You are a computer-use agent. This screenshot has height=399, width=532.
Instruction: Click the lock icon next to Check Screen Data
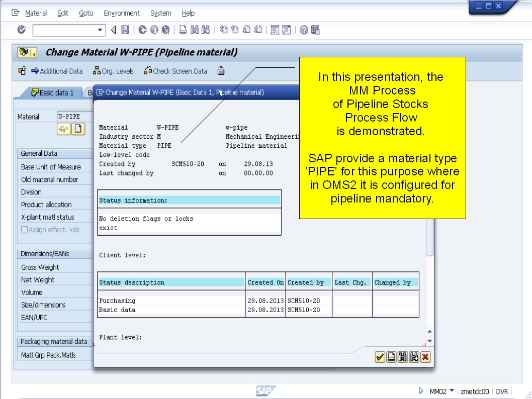coord(221,71)
